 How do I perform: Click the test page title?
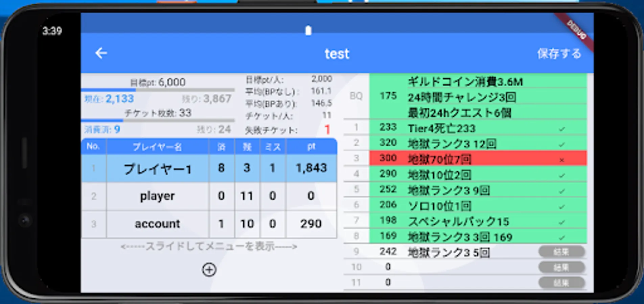(337, 54)
